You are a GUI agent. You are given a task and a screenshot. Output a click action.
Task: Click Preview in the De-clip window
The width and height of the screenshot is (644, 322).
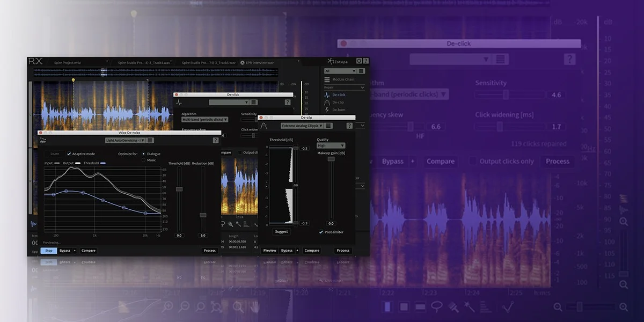point(270,251)
